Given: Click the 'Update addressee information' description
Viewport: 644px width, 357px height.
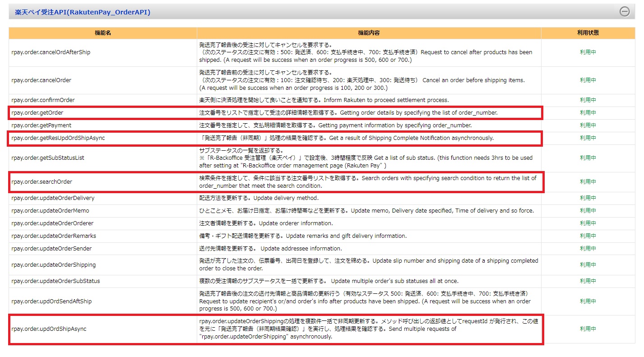Looking at the screenshot, I should [x=271, y=249].
